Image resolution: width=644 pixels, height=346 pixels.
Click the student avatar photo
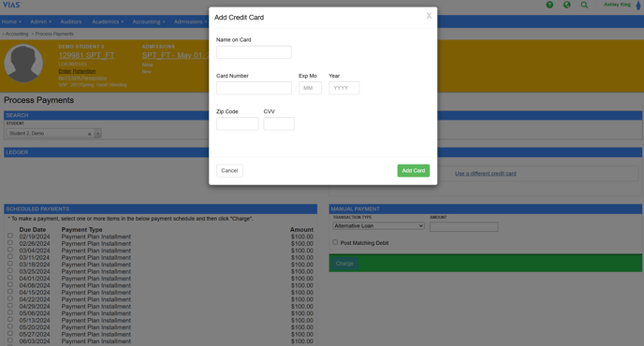tap(23, 64)
